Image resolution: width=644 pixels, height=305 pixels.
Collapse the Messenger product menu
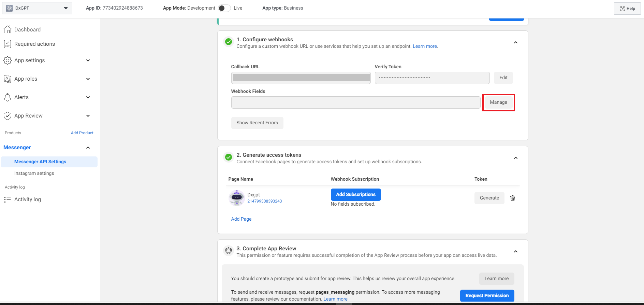click(88, 148)
